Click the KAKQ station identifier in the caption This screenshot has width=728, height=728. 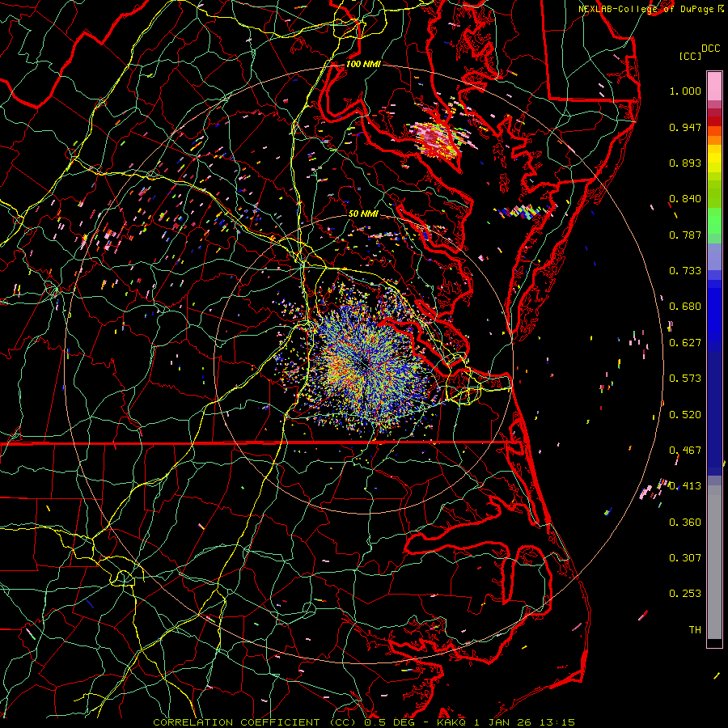click(x=452, y=722)
